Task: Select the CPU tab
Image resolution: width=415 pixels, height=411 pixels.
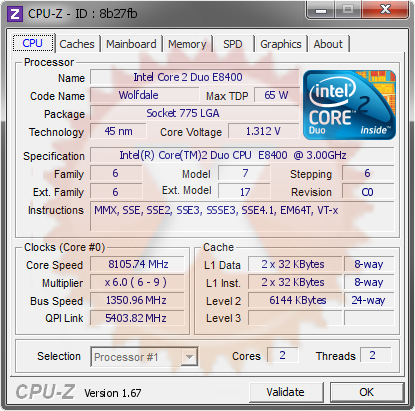Action: click(33, 43)
